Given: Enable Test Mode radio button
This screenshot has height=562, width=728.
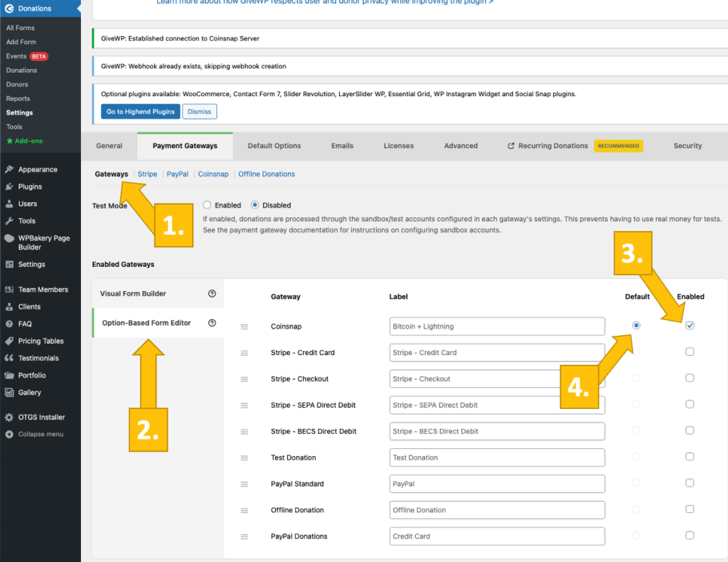Looking at the screenshot, I should tap(208, 206).
